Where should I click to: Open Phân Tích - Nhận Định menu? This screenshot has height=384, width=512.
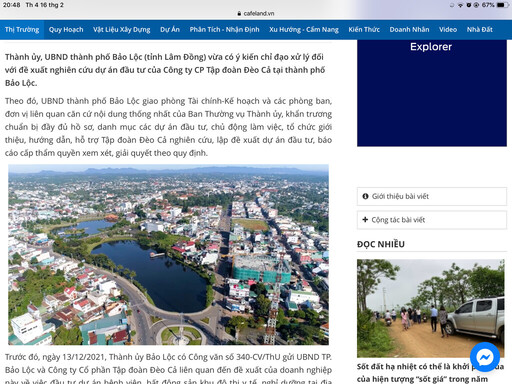[224, 30]
